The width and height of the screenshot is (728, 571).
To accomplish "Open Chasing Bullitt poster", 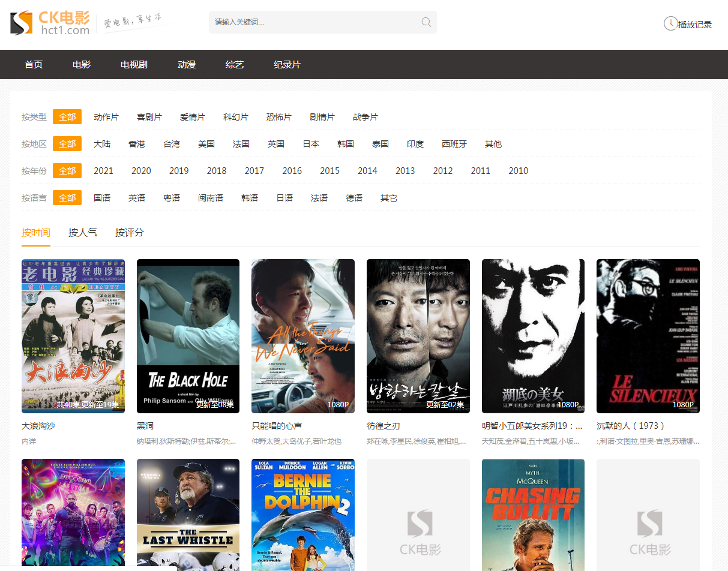I will click(533, 515).
